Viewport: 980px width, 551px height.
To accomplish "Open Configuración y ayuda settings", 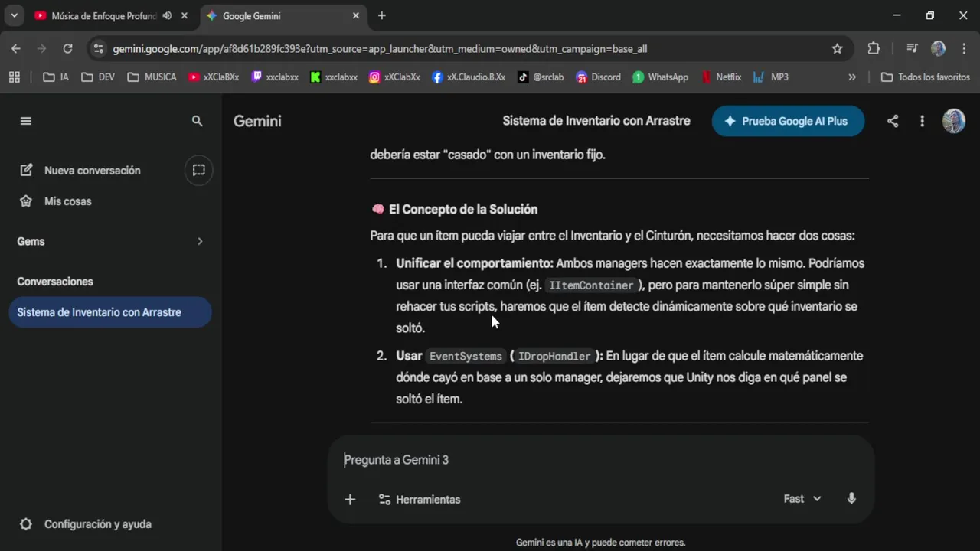I will click(x=97, y=524).
